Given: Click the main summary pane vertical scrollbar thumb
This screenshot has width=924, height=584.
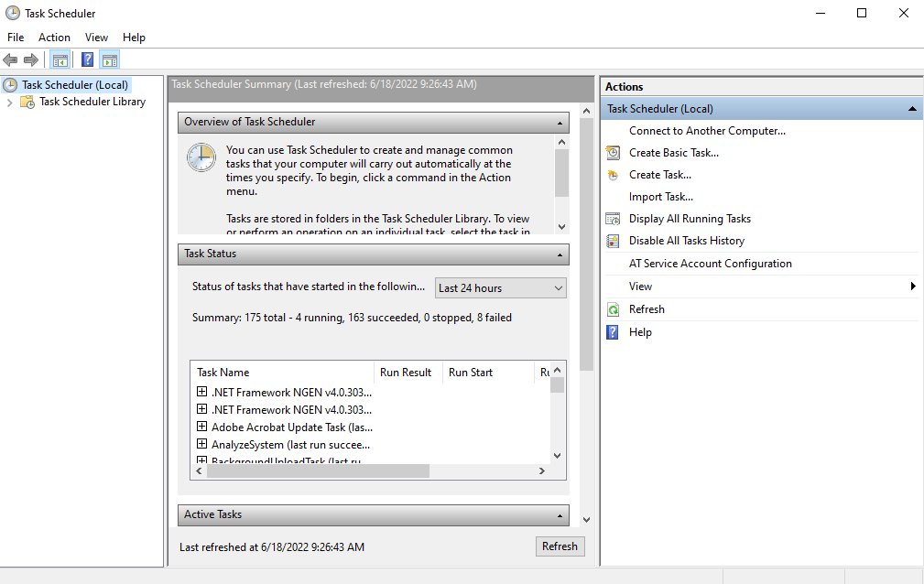Looking at the screenshot, I should (x=586, y=244).
